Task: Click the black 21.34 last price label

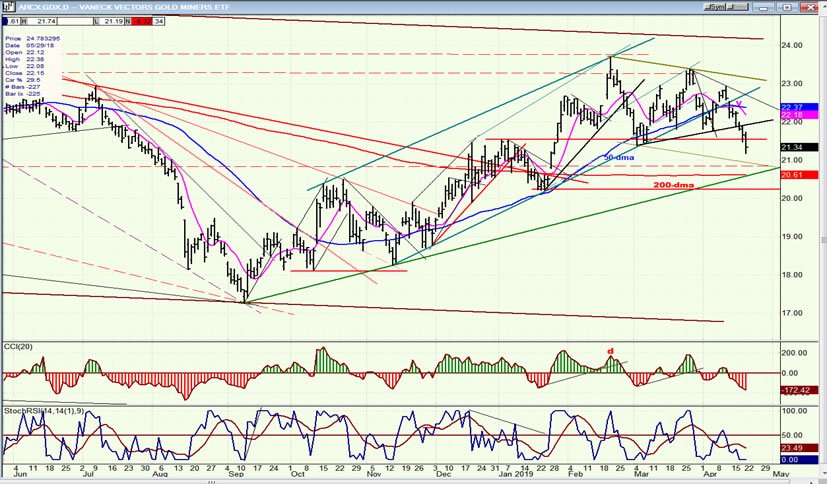Action: [x=799, y=147]
